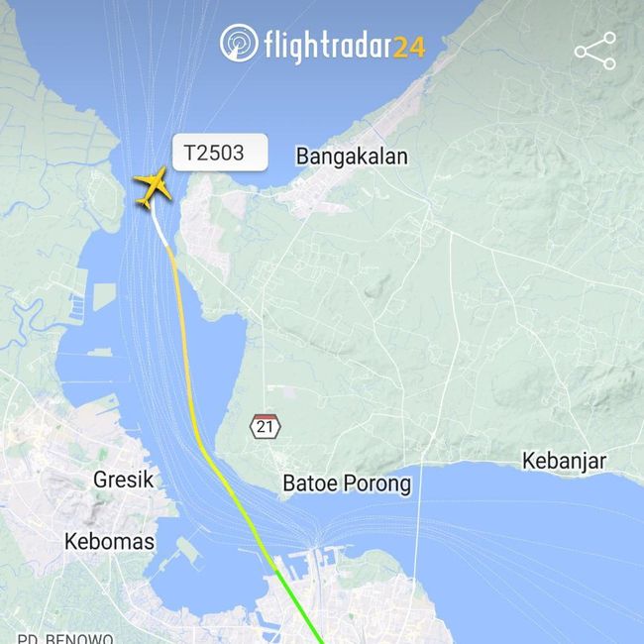Tap the Flightradar24 radar logo icon
The height and width of the screenshot is (644, 644).
[x=239, y=43]
